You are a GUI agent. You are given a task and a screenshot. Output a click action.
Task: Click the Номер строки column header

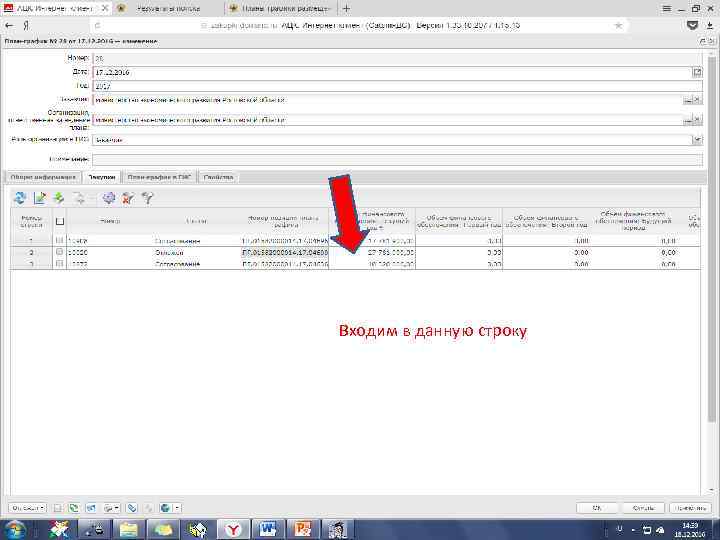pyautogui.click(x=31, y=221)
